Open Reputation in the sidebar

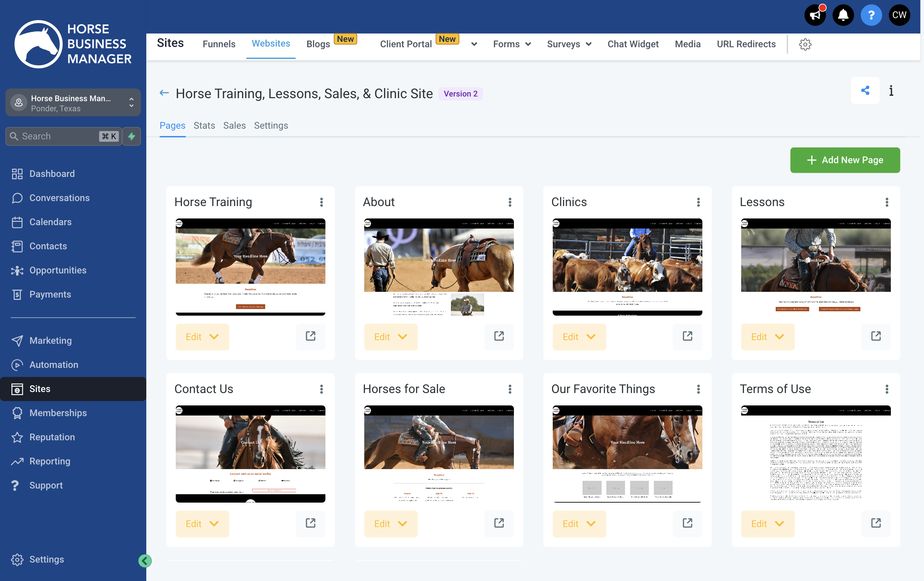point(52,437)
